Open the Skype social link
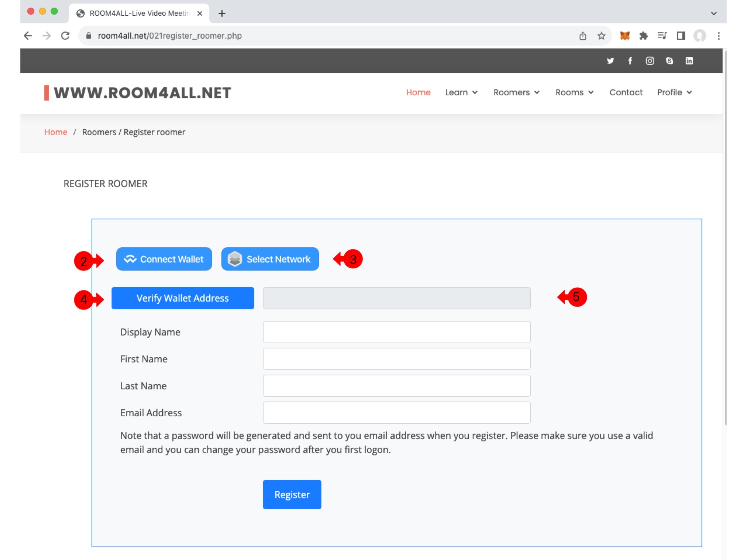Image resolution: width=747 pixels, height=560 pixels. point(669,61)
